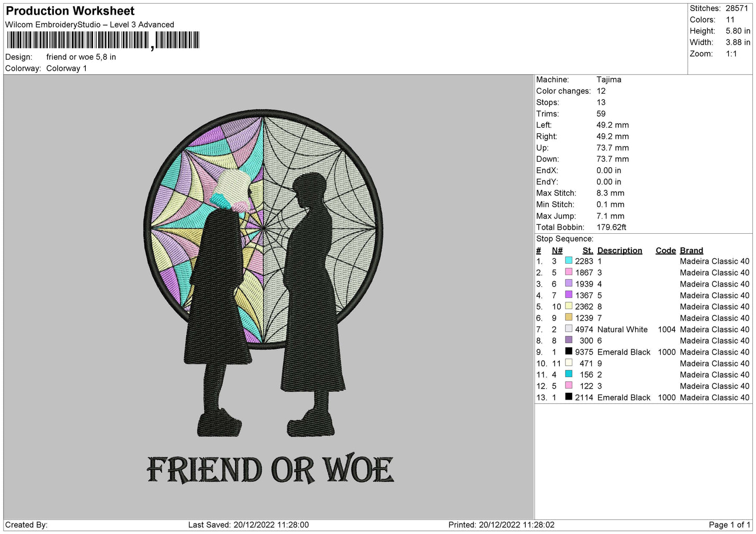Click the pink swatch in stop row 12
The height and width of the screenshot is (534, 756).
tap(569, 385)
